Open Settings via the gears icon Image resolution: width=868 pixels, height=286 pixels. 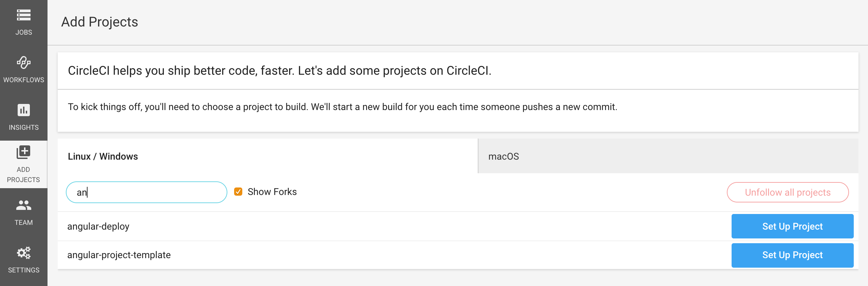click(x=23, y=253)
